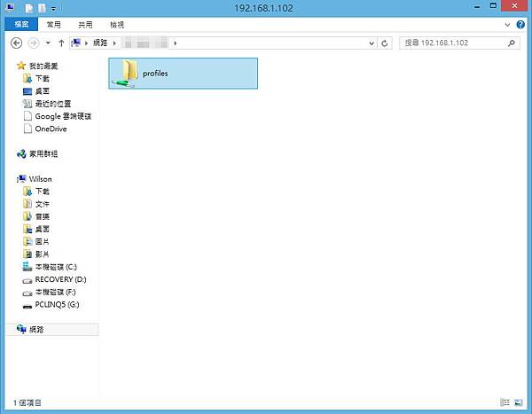Open RECOVERY (D:) drive
532x414 pixels.
60,279
